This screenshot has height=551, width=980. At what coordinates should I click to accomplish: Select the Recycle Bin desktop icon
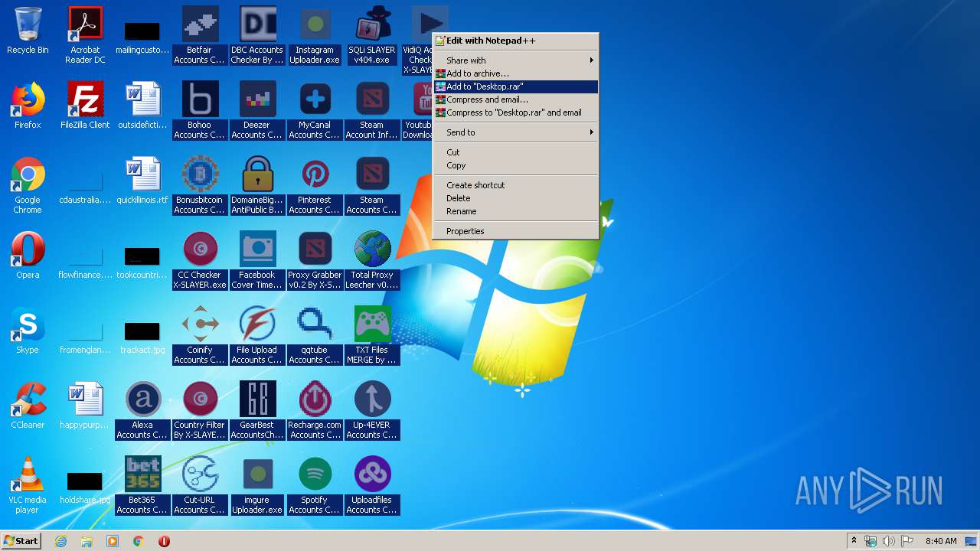click(x=28, y=31)
